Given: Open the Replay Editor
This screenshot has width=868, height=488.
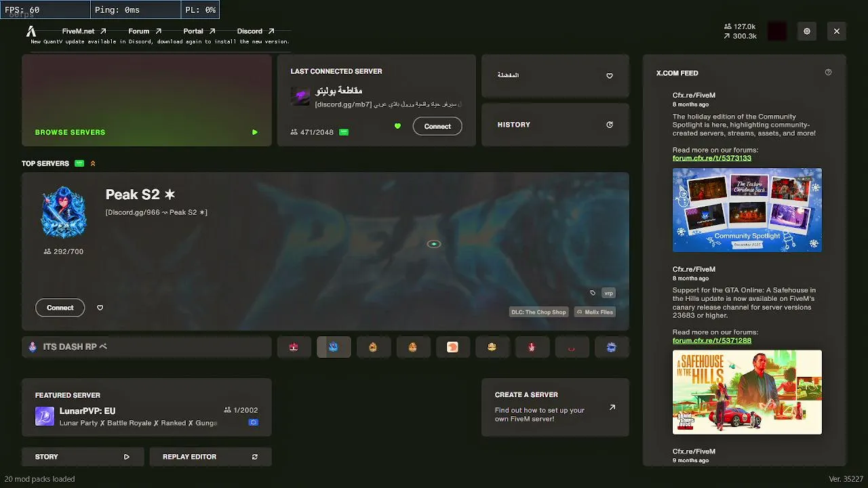Looking at the screenshot, I should pos(210,457).
